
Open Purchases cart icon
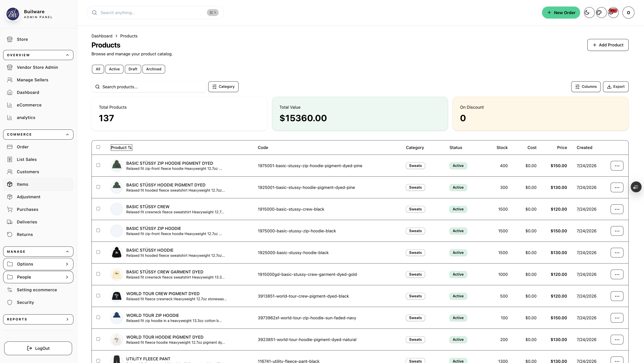10,209
